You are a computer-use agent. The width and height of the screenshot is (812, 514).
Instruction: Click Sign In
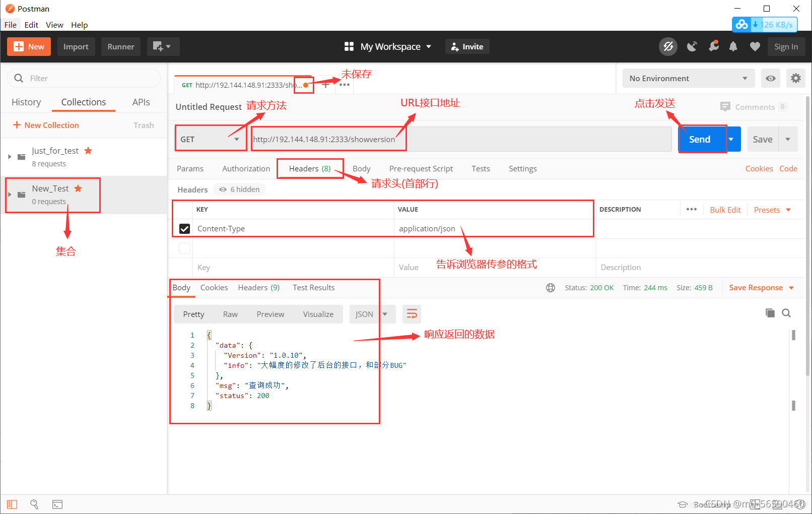click(786, 46)
